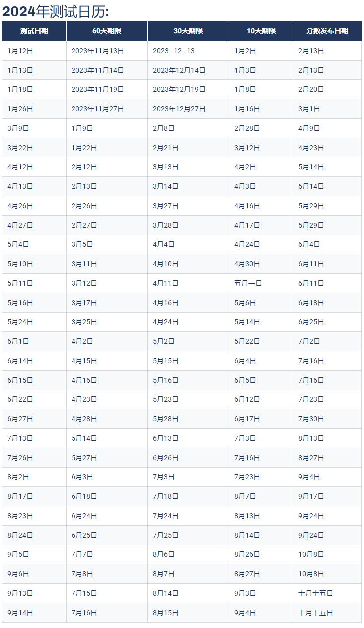Image resolution: width=364 pixels, height=628 pixels.
Task: Select the 1月12日 test date cell
Action: [34, 51]
